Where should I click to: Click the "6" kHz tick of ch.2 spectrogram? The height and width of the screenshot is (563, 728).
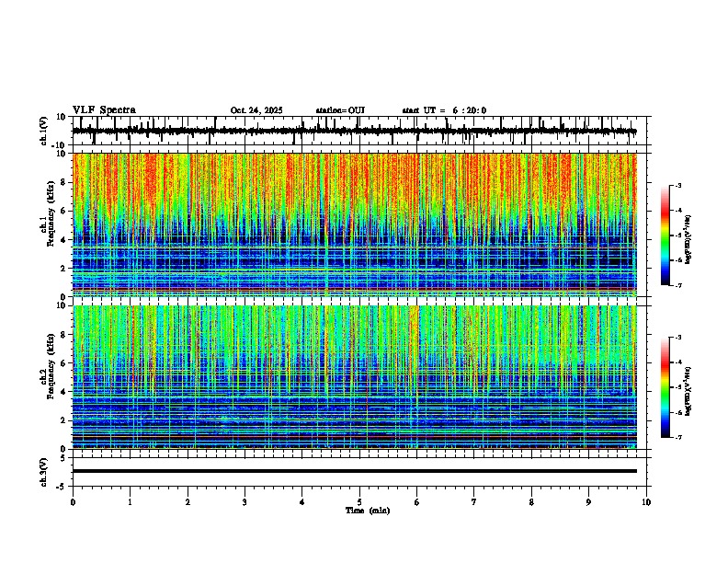(63, 363)
